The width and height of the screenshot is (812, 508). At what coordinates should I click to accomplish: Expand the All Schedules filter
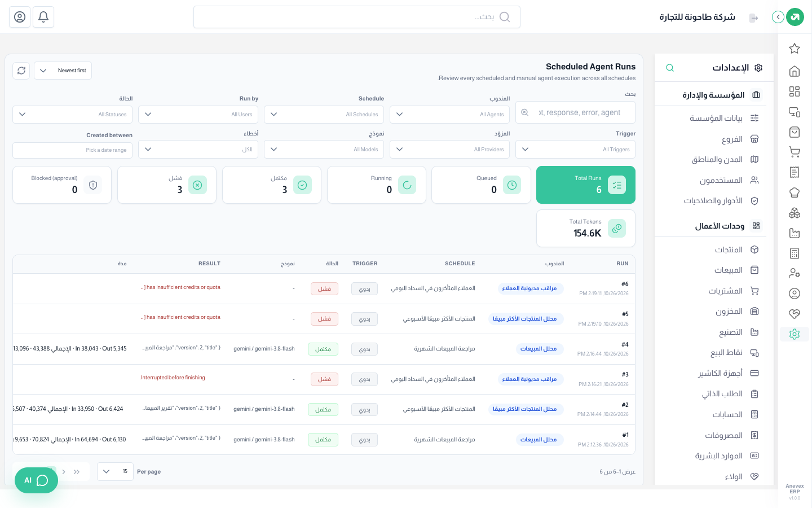(324, 115)
